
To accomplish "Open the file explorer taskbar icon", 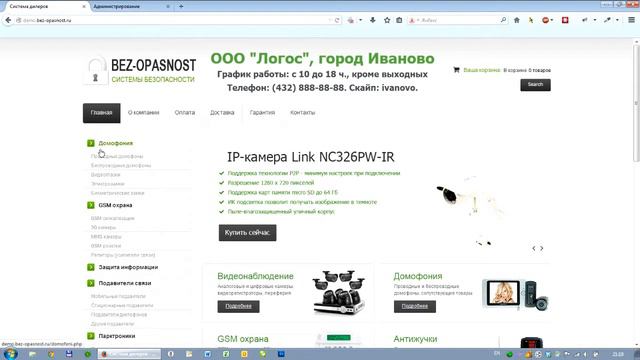I will coord(33,354).
